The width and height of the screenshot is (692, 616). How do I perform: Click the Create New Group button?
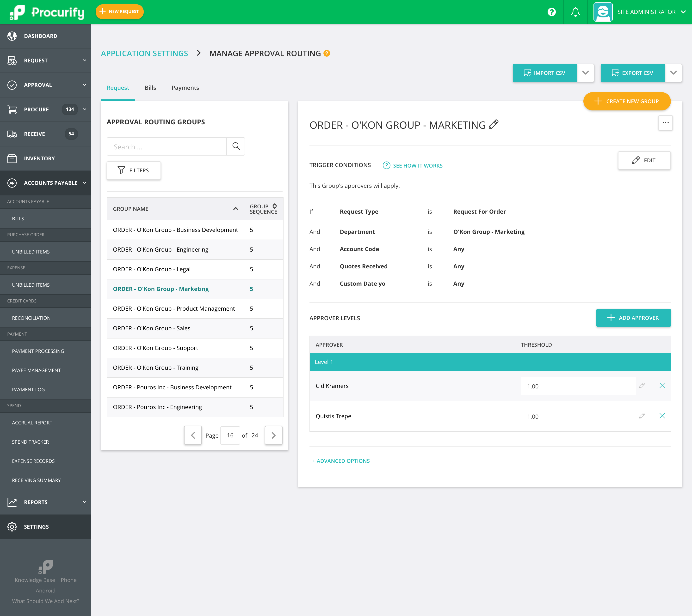pos(627,101)
